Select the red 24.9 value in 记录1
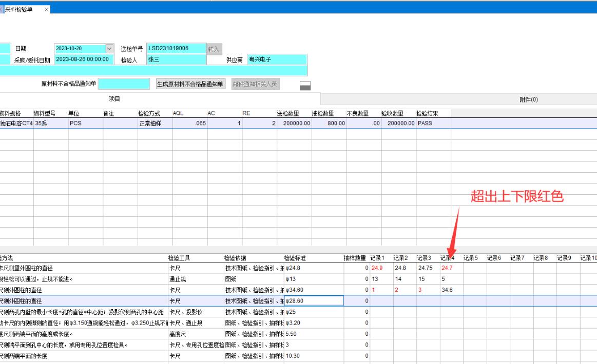 [x=377, y=268]
